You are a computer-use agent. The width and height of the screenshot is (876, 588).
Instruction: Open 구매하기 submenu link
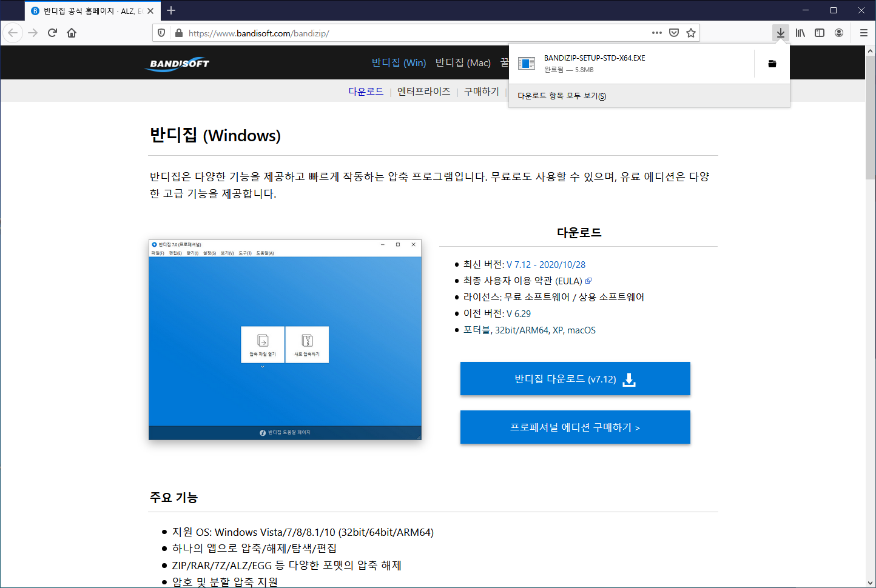tap(482, 91)
